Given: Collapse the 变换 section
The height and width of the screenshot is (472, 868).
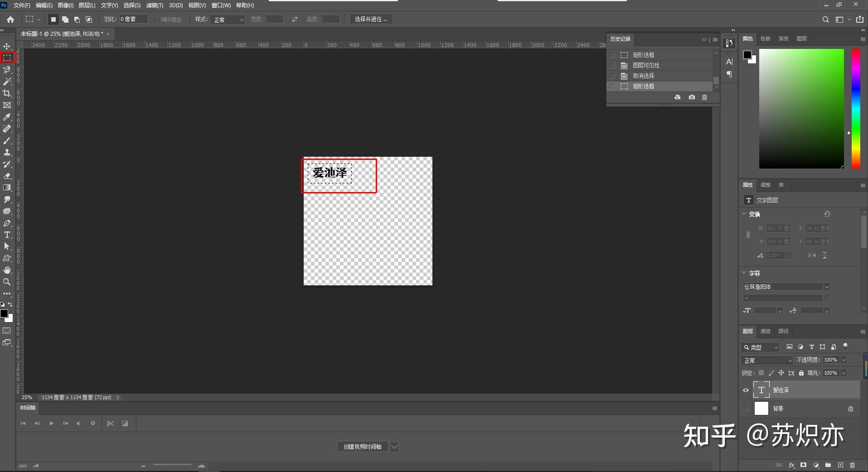Looking at the screenshot, I should [744, 214].
